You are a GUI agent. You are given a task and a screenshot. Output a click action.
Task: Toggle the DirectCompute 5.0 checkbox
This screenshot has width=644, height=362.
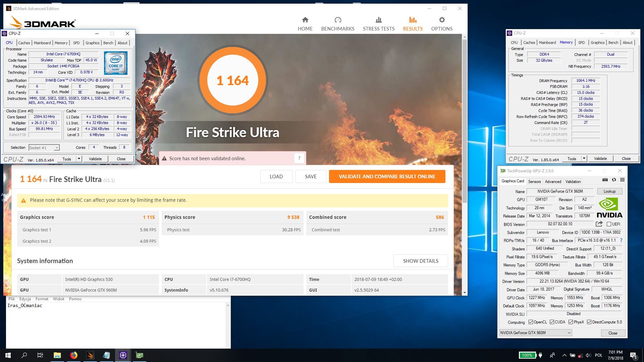(x=589, y=322)
